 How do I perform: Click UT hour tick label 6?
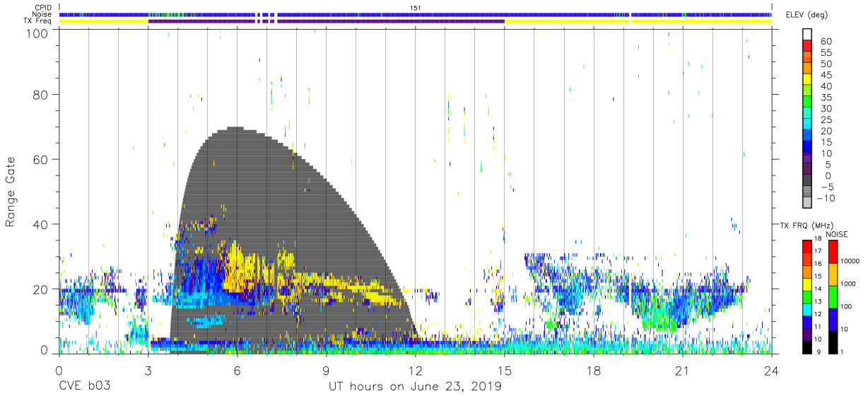coord(237,371)
